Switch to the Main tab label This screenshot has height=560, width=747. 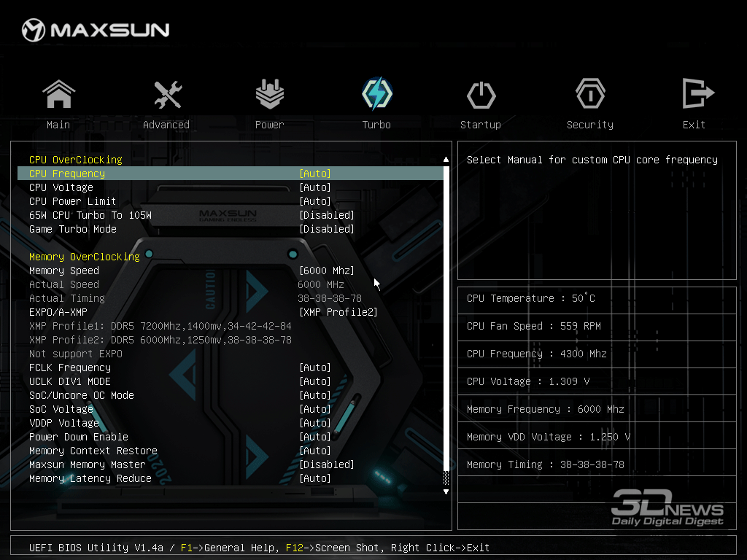(58, 125)
